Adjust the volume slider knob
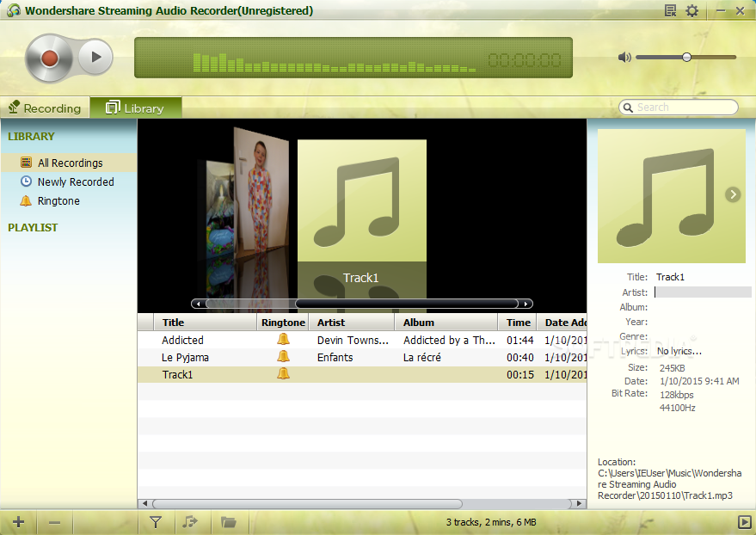756x535 pixels. pos(686,57)
